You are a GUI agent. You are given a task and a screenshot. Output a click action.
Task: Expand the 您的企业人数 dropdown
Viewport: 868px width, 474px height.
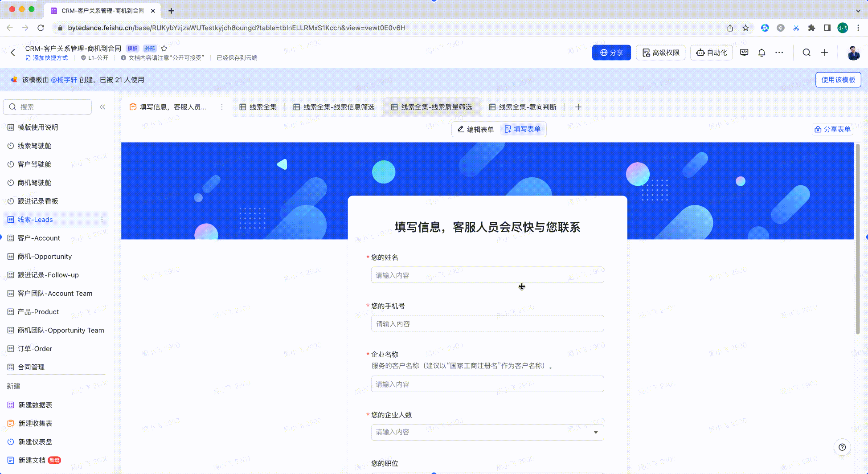pos(596,432)
